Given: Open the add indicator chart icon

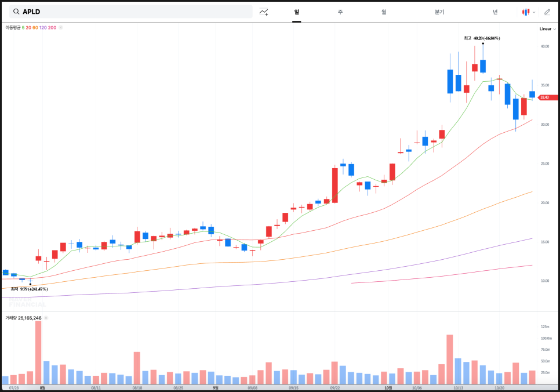Looking at the screenshot, I should [x=264, y=12].
